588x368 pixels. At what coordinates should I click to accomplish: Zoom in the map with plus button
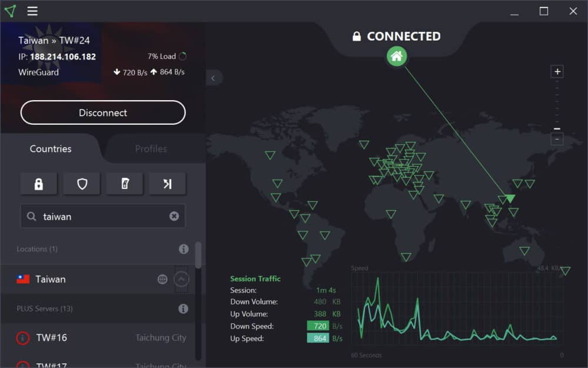click(x=557, y=72)
